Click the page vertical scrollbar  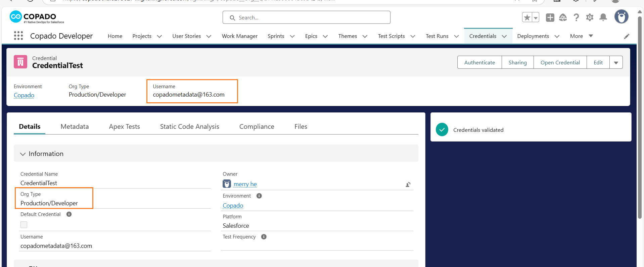(x=640, y=117)
